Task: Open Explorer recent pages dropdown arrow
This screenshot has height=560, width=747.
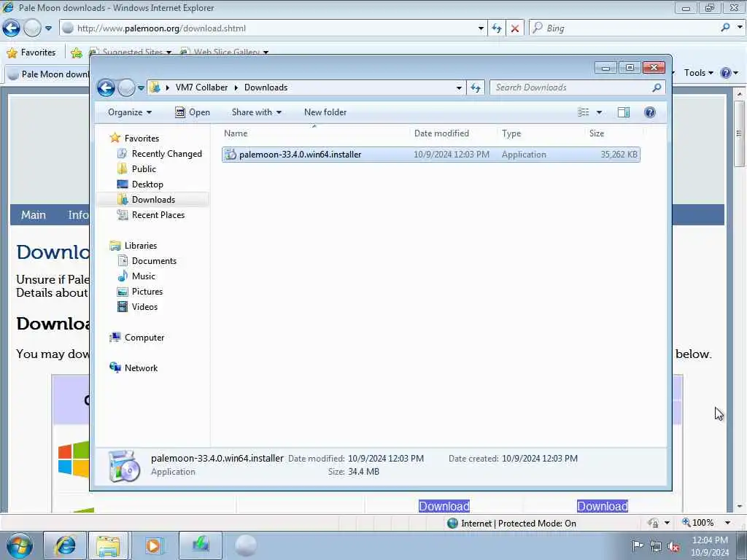Action: click(141, 87)
